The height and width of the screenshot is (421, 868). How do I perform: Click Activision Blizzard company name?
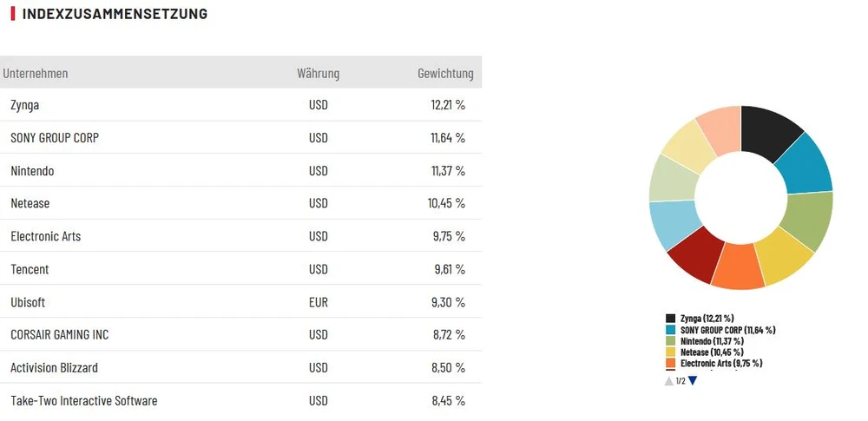click(x=54, y=368)
